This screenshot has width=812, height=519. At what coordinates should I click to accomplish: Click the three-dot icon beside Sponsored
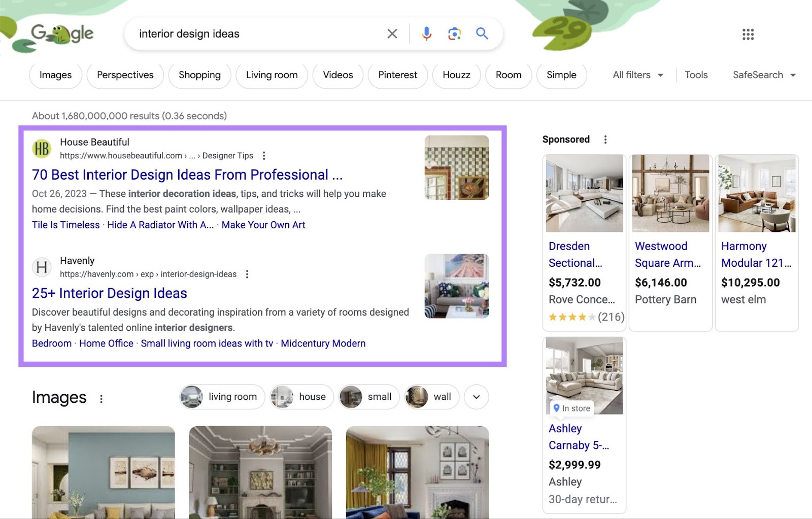click(605, 139)
